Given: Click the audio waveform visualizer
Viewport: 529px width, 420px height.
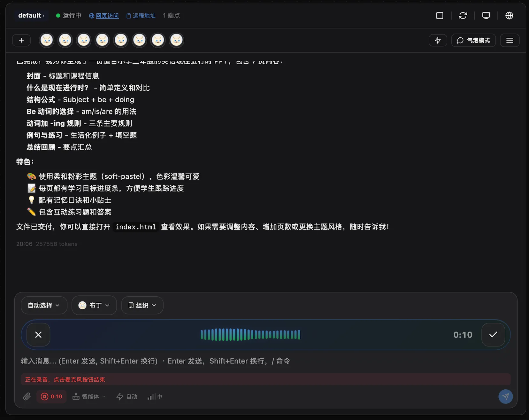Looking at the screenshot, I should pyautogui.click(x=250, y=335).
